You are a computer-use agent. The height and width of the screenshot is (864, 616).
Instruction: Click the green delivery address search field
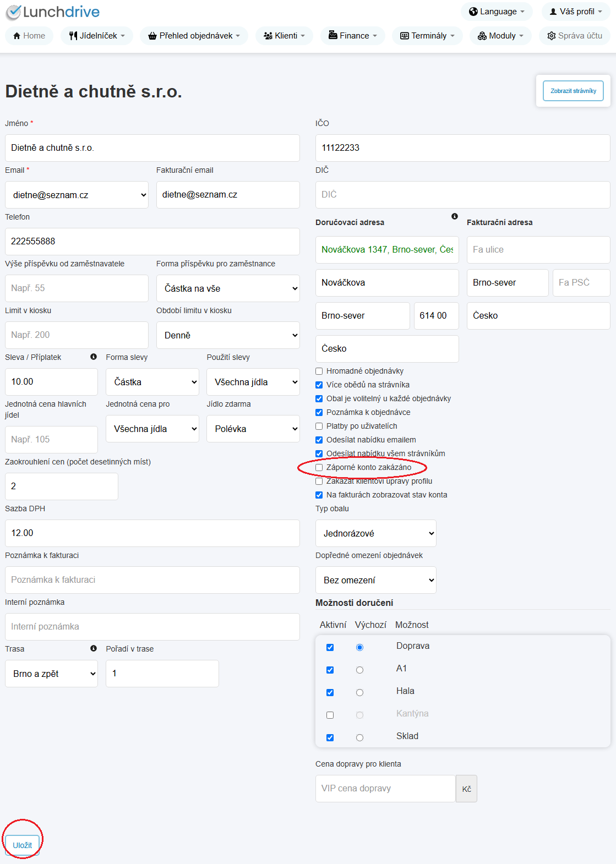click(x=387, y=250)
